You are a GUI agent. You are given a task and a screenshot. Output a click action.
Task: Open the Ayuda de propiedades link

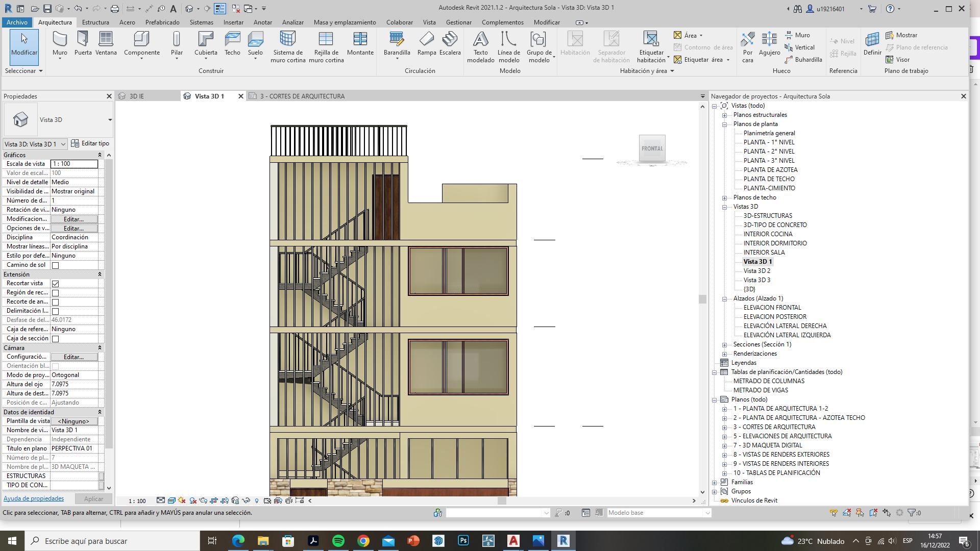click(34, 498)
